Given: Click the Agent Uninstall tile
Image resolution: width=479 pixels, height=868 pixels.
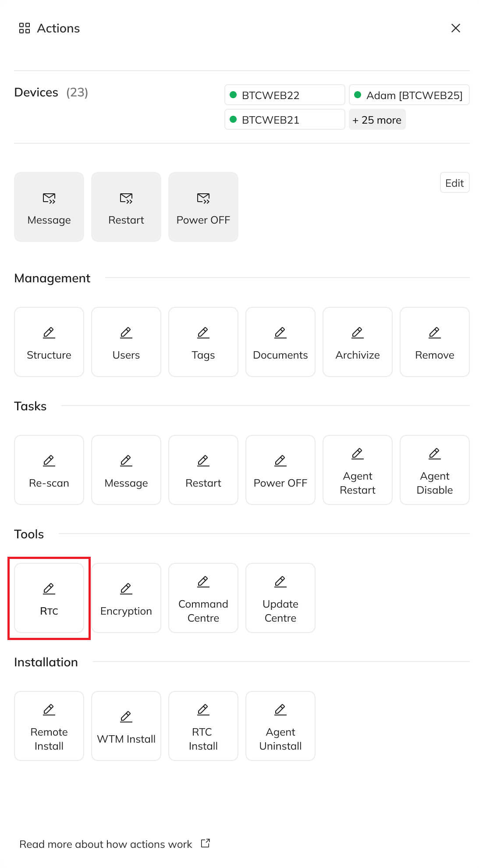Looking at the screenshot, I should pyautogui.click(x=280, y=726).
